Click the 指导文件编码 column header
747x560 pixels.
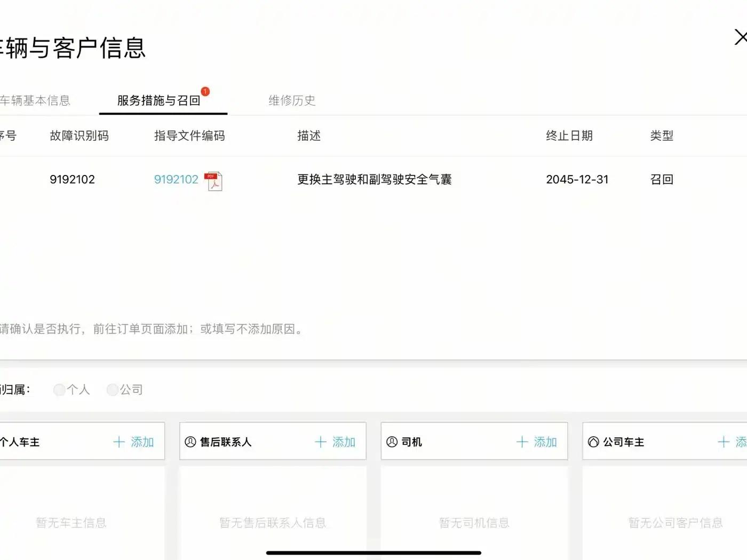[x=189, y=136]
